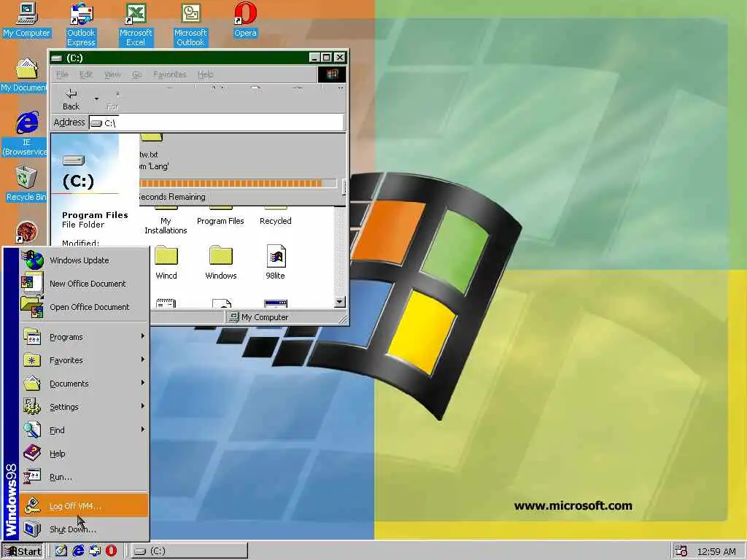This screenshot has height=560, width=747.
Task: Click the Shut Down icon in Start menu
Action: (32, 529)
